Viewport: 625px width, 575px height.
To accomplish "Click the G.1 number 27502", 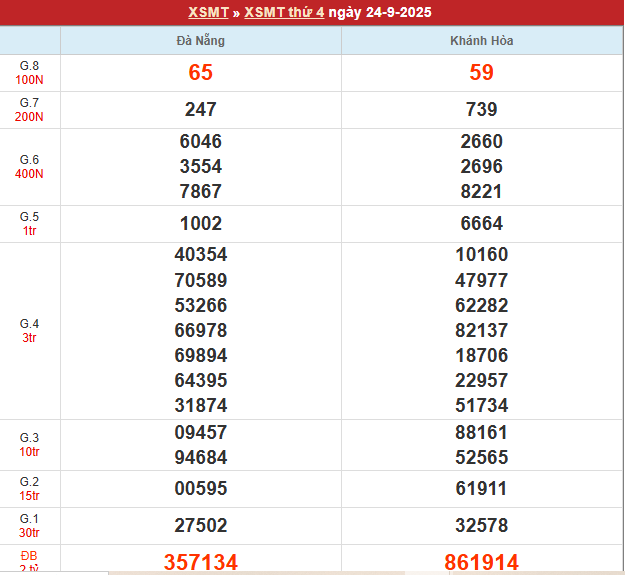I will [x=200, y=526].
